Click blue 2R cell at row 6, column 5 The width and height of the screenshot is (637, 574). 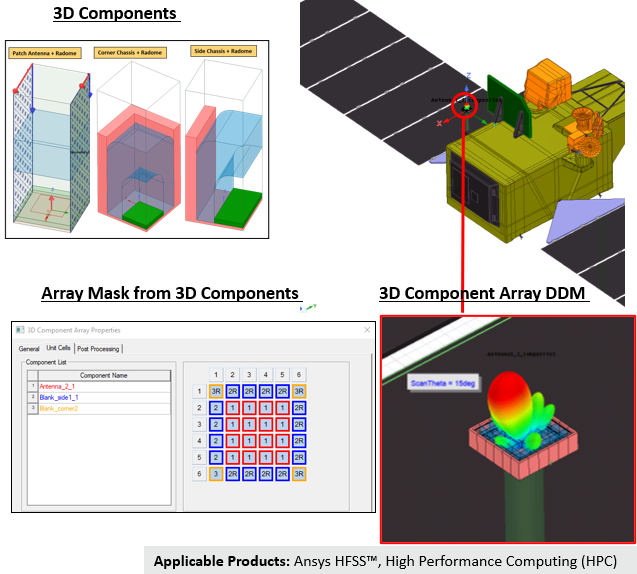[x=282, y=474]
